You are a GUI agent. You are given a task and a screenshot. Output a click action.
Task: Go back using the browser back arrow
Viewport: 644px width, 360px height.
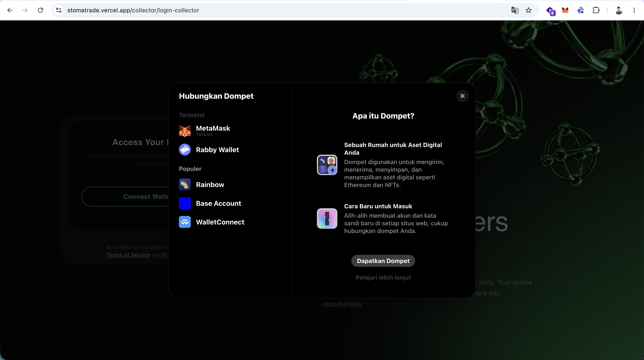tap(10, 10)
